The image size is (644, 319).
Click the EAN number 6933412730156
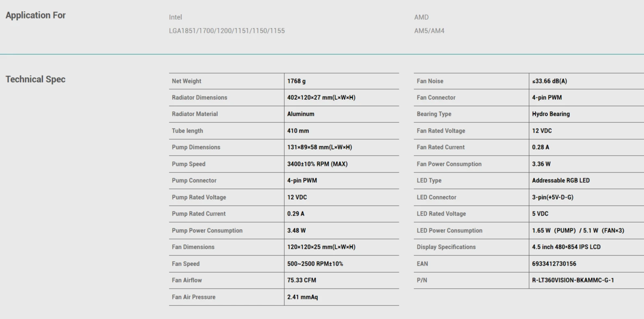554,264
